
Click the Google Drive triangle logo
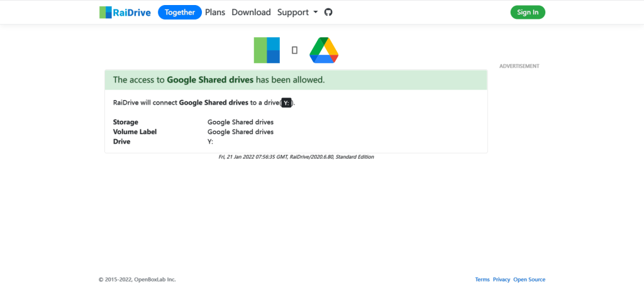pos(324,50)
